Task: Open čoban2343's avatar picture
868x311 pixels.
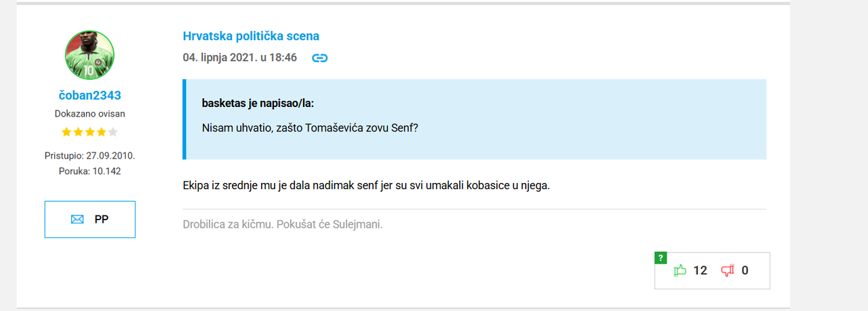Action: [90, 55]
